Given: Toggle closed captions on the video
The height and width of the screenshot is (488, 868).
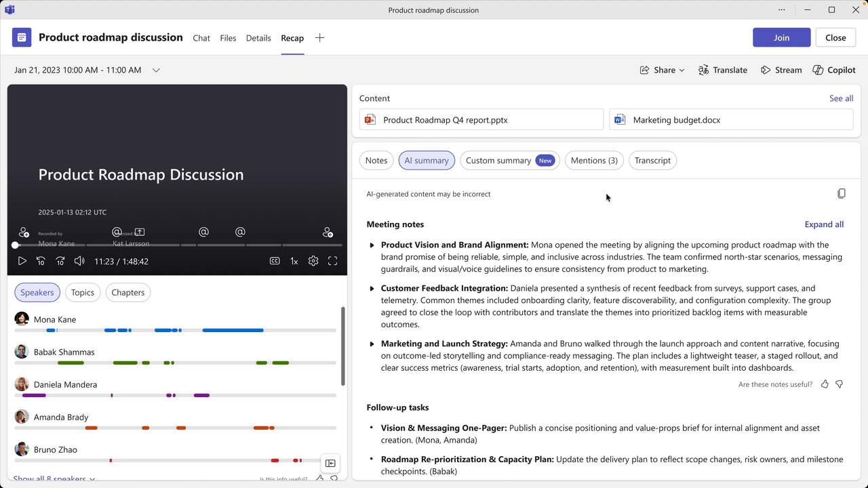Looking at the screenshot, I should click(x=275, y=261).
